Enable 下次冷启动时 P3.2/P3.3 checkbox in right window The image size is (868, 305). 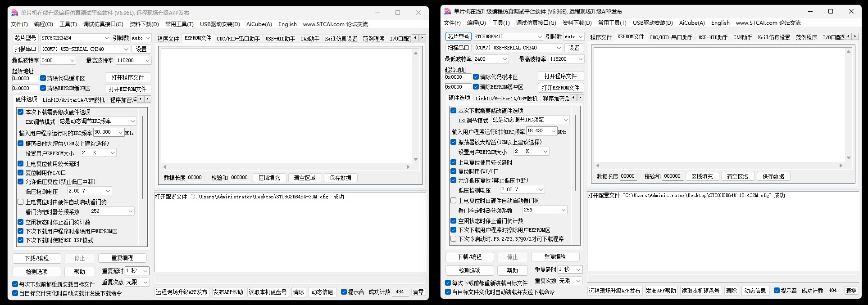click(453, 239)
